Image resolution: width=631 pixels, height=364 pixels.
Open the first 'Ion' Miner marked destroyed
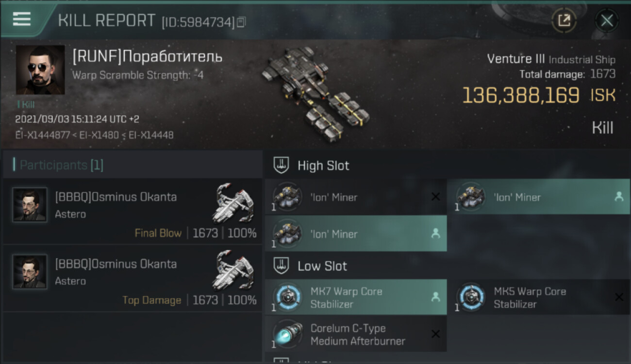(x=356, y=197)
